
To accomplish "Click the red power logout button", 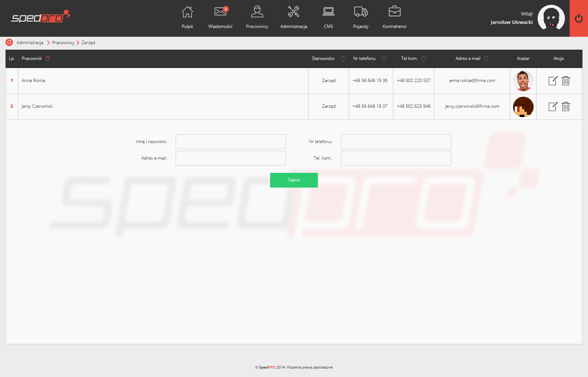I will point(578,18).
